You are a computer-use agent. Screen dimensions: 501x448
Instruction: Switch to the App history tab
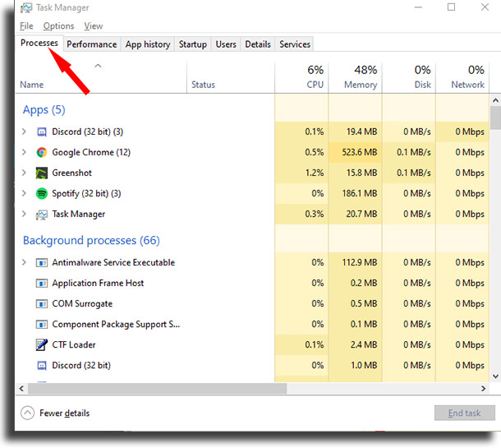pos(148,44)
